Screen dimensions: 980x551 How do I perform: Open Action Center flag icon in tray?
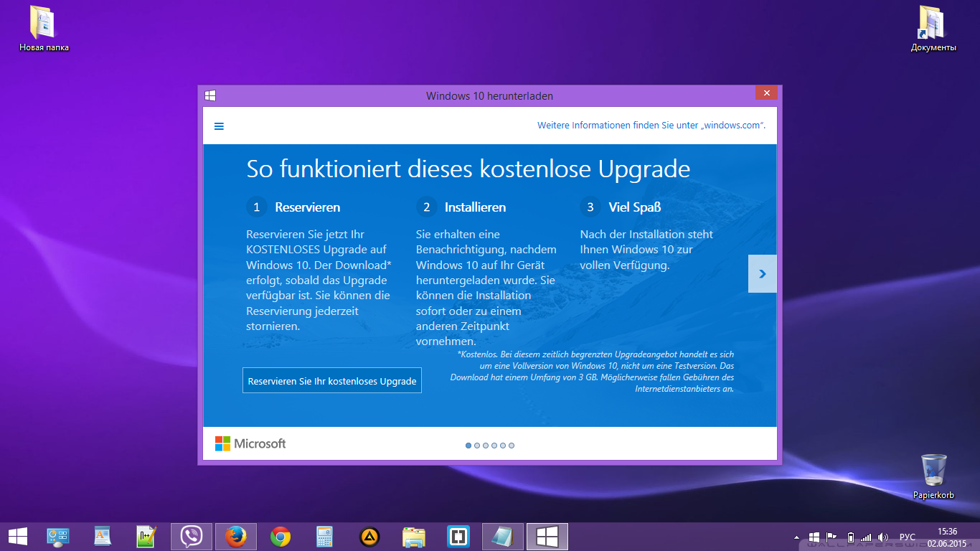click(831, 537)
